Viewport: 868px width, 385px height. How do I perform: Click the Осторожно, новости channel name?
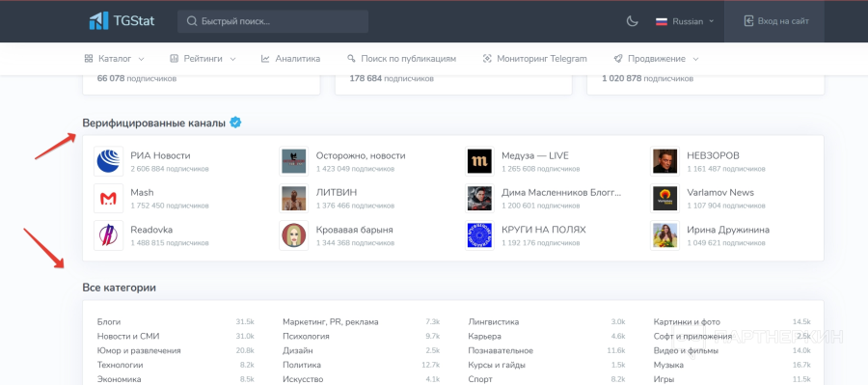pyautogui.click(x=361, y=155)
